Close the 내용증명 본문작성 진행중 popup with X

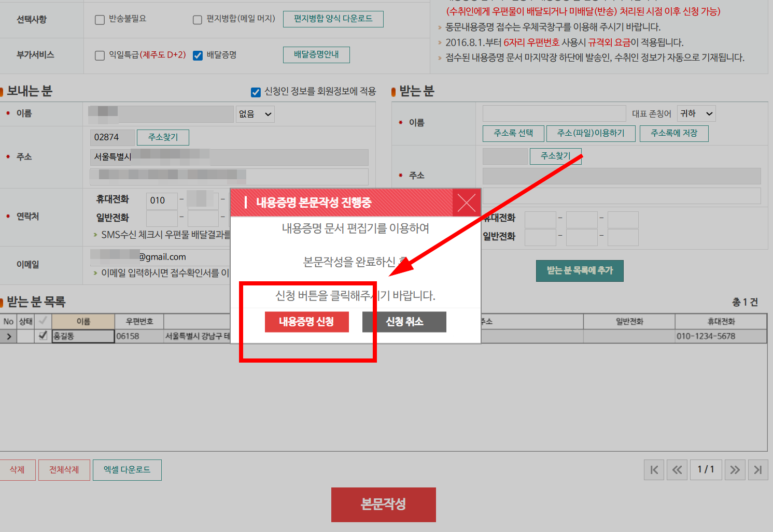466,203
